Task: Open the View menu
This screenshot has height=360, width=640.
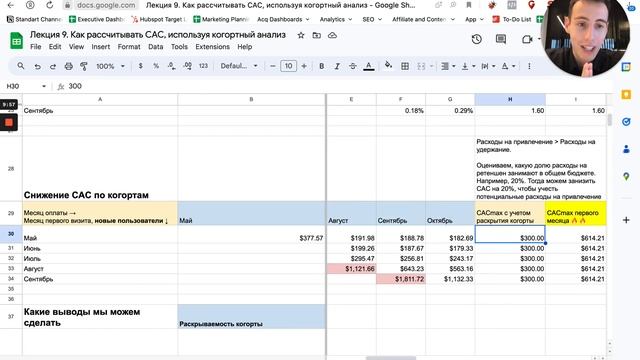Action: click(x=76, y=47)
